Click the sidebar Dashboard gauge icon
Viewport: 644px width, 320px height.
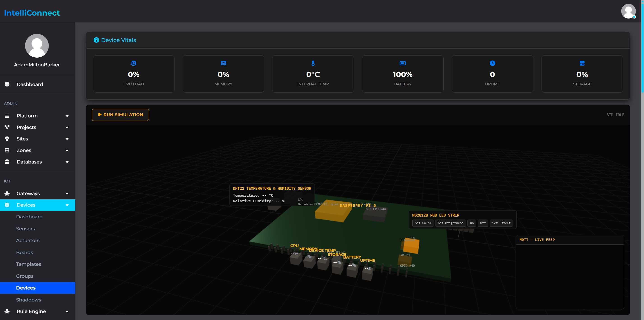coord(7,84)
